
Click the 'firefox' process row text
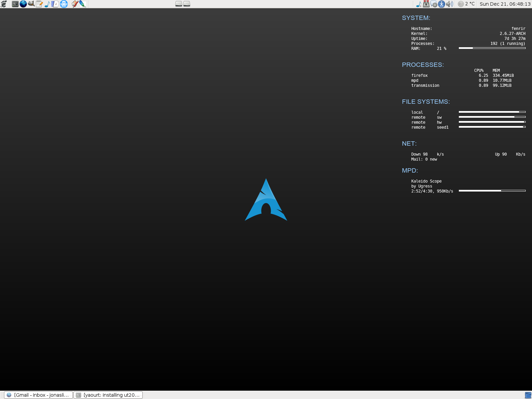pyautogui.click(x=419, y=75)
